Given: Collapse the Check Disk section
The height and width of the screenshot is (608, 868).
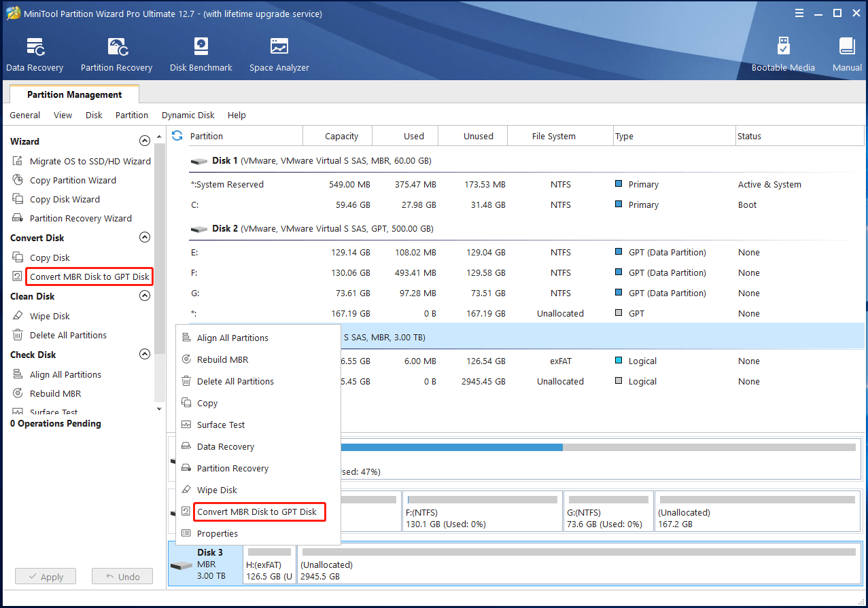Looking at the screenshot, I should click(x=144, y=354).
